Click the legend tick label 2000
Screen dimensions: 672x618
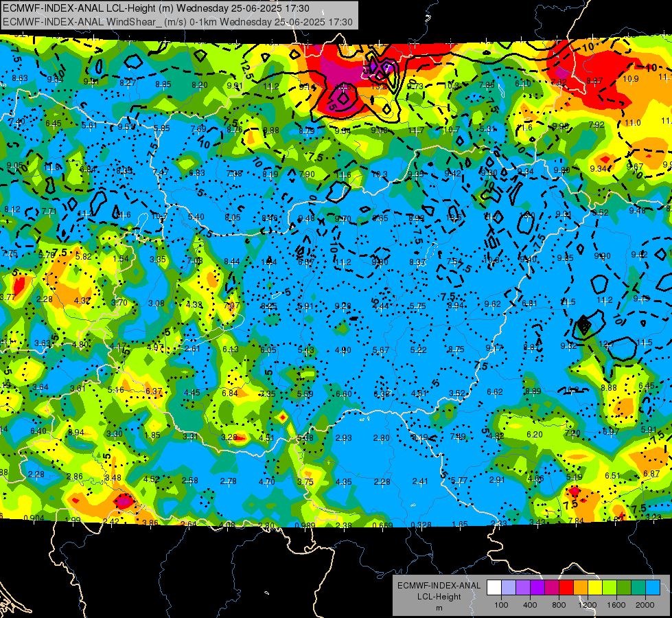[645, 605]
